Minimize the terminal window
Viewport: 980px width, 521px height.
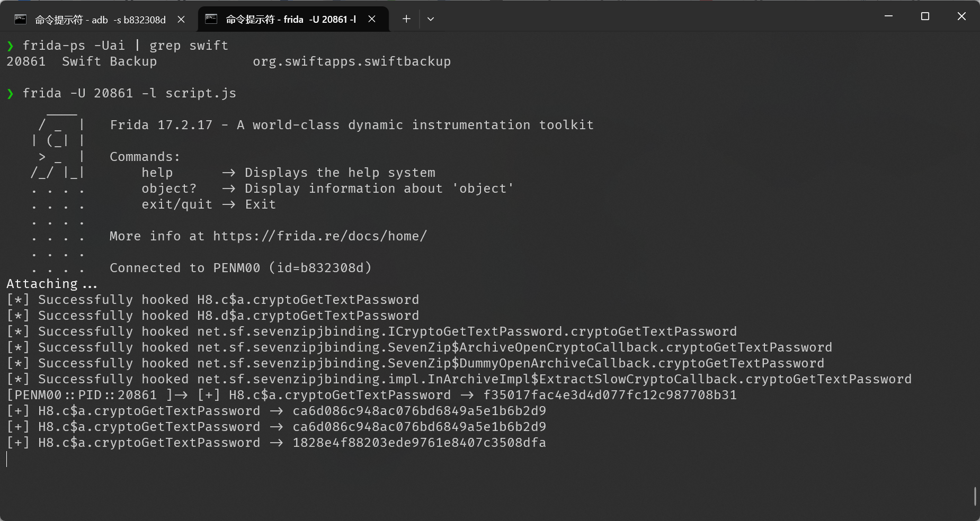[x=889, y=16]
